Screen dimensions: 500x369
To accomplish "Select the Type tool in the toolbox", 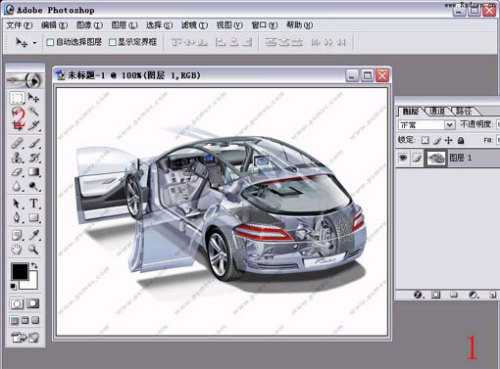I will [x=34, y=203].
